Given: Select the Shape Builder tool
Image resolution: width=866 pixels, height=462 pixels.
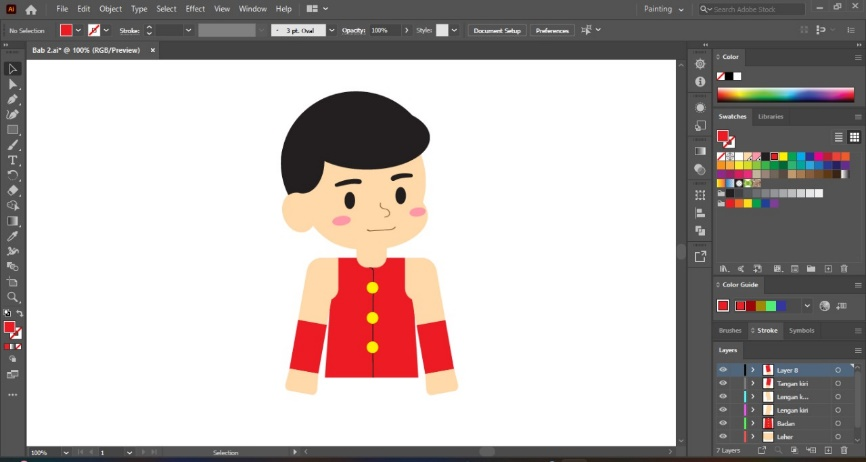Looking at the screenshot, I should 12,206.
